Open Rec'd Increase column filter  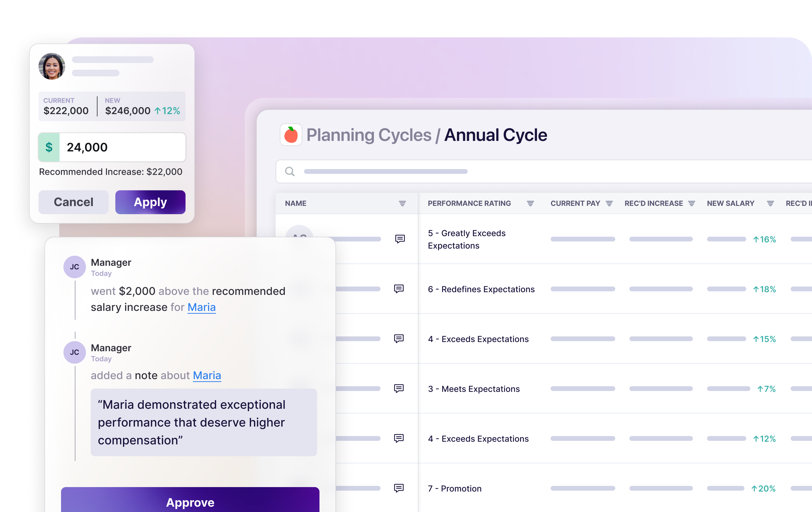coord(692,203)
